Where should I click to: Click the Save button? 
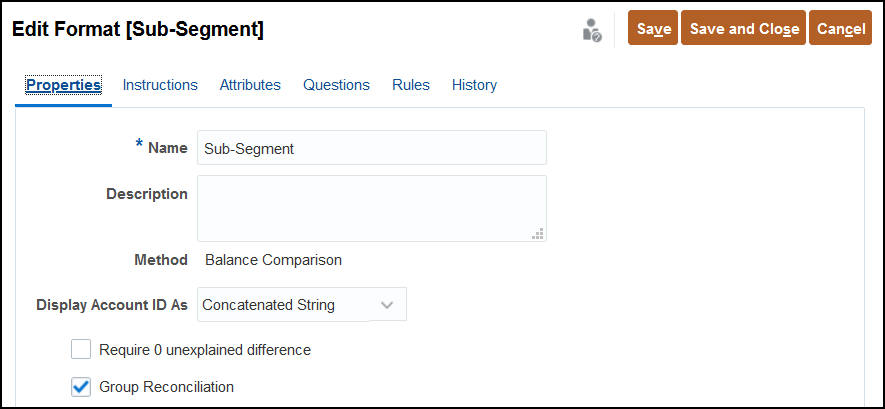653,28
